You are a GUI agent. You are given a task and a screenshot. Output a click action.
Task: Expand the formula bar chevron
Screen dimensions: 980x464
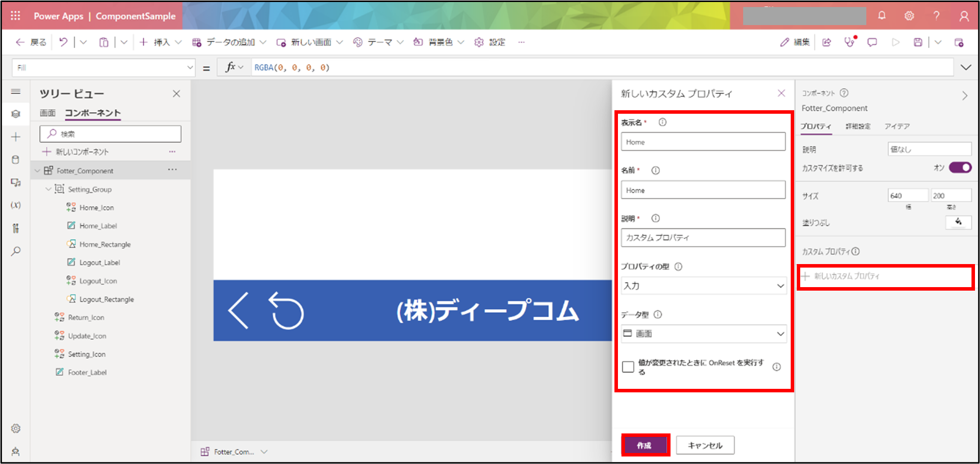pos(966,67)
